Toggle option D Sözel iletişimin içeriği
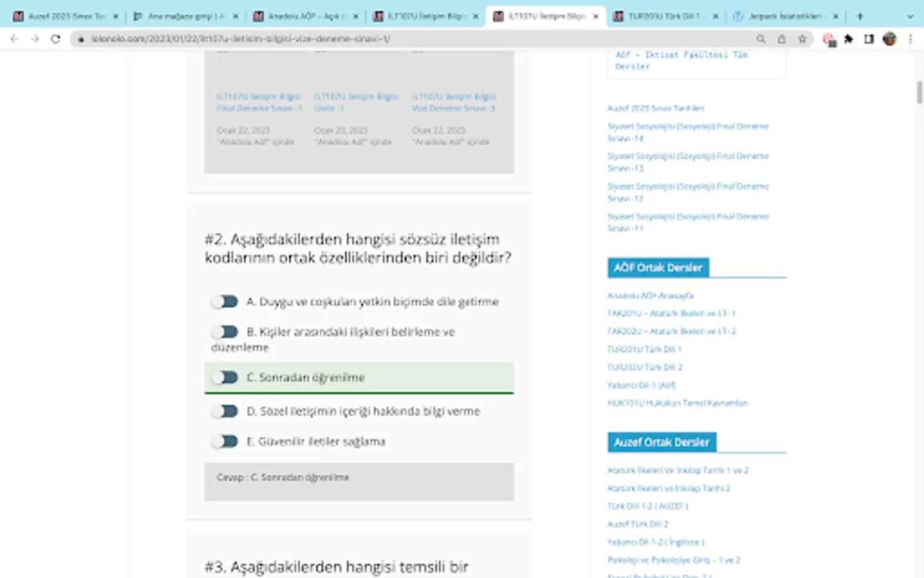This screenshot has width=924, height=578. pos(225,411)
